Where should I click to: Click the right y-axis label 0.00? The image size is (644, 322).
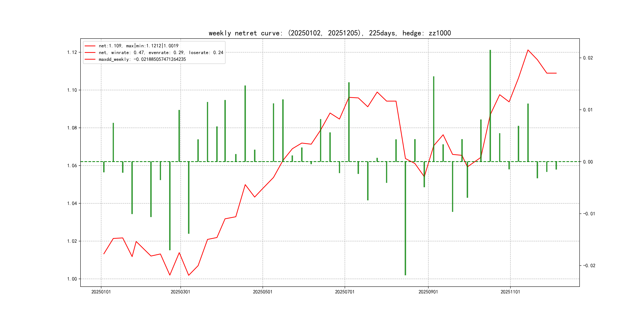[x=588, y=162]
